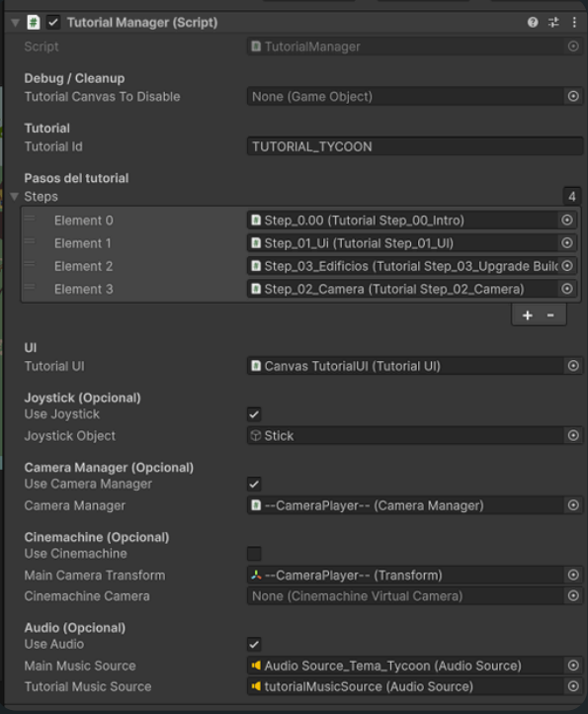588x714 pixels.
Task: Open object picker for Tutorial UI
Action: coord(573,366)
